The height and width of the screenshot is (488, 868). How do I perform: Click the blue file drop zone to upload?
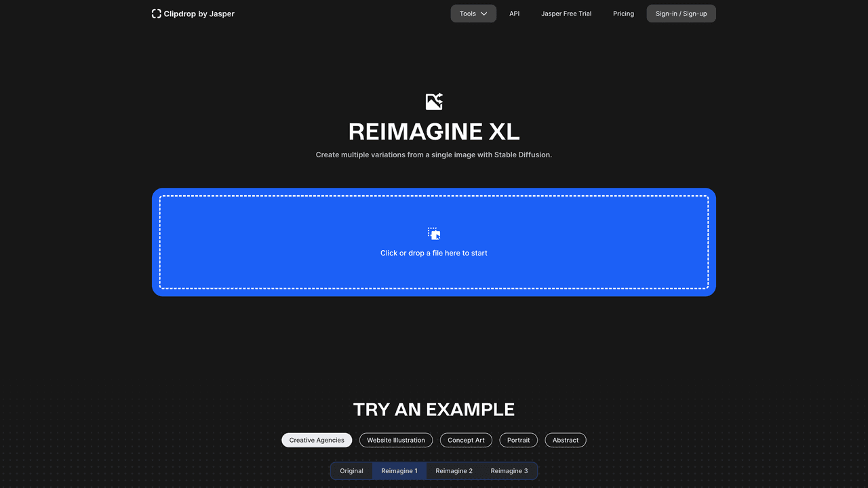tap(434, 242)
